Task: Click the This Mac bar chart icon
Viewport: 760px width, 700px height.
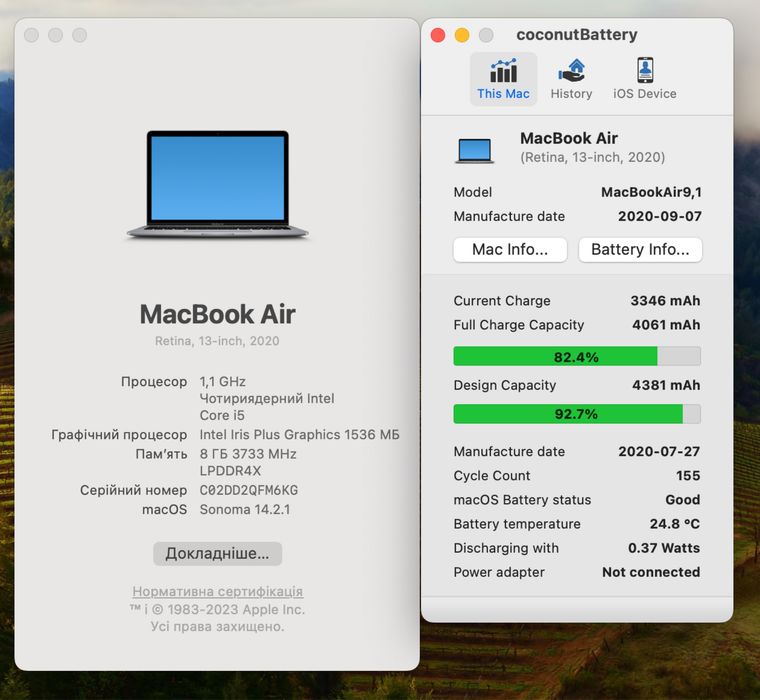Action: [503, 70]
